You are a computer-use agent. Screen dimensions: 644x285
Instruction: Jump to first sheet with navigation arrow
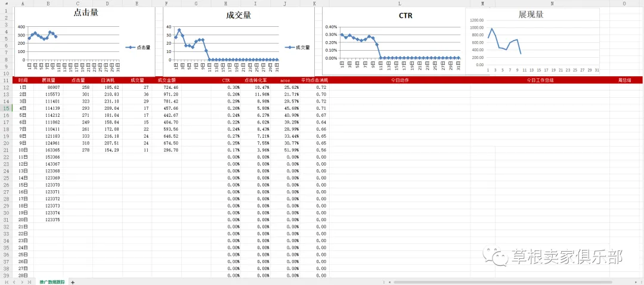[7, 282]
